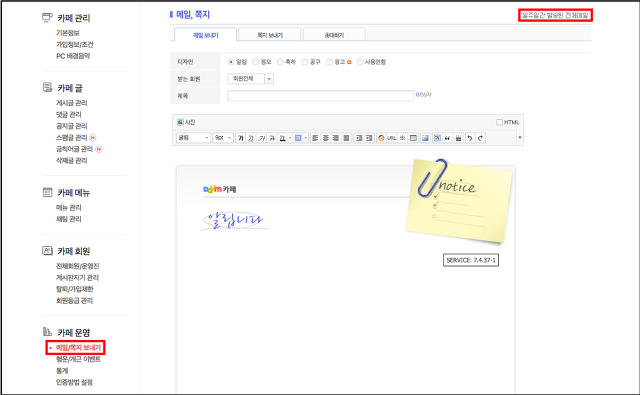Apply underline formatting in the editor
The image size is (640, 395).
[x=251, y=138]
